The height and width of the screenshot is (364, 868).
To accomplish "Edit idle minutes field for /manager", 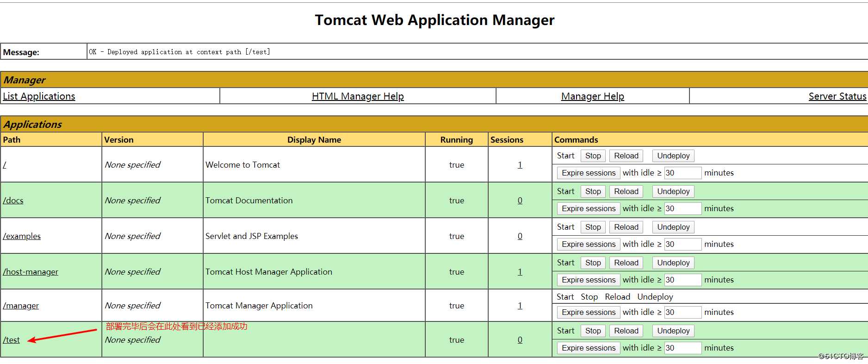I will (x=683, y=313).
